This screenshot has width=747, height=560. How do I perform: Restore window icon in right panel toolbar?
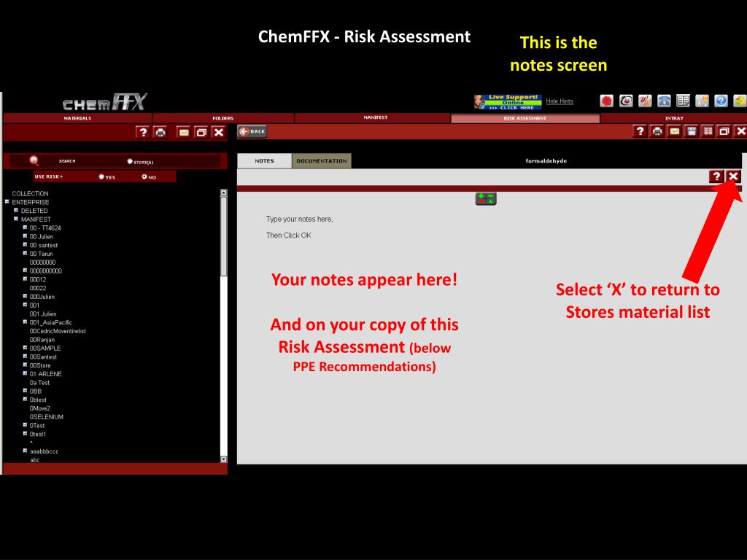pyautogui.click(x=724, y=131)
